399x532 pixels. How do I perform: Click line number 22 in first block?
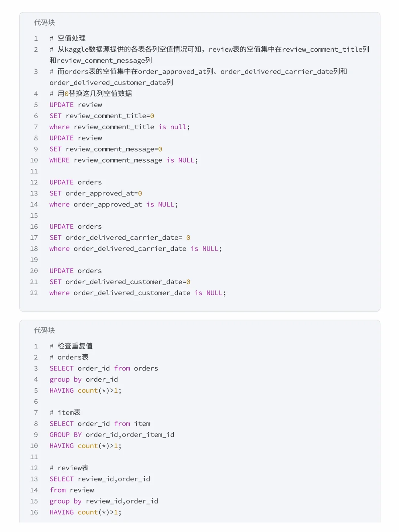(x=34, y=293)
